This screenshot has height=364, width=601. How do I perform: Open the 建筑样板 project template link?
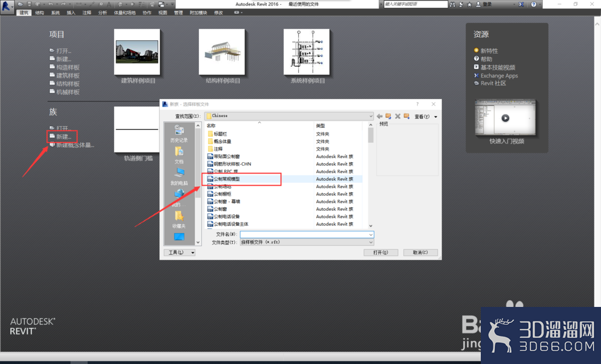click(64, 76)
